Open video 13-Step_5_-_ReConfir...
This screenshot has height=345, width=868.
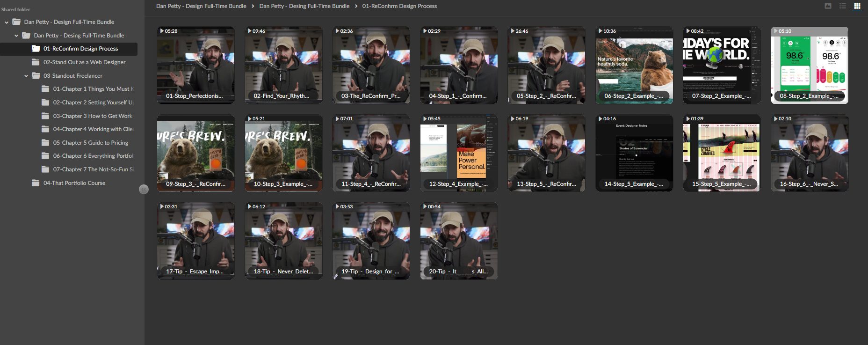546,153
